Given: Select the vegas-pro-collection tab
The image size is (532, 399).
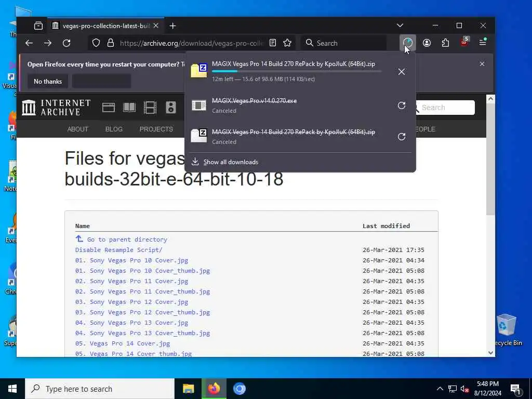Looking at the screenshot, I should pos(105,26).
